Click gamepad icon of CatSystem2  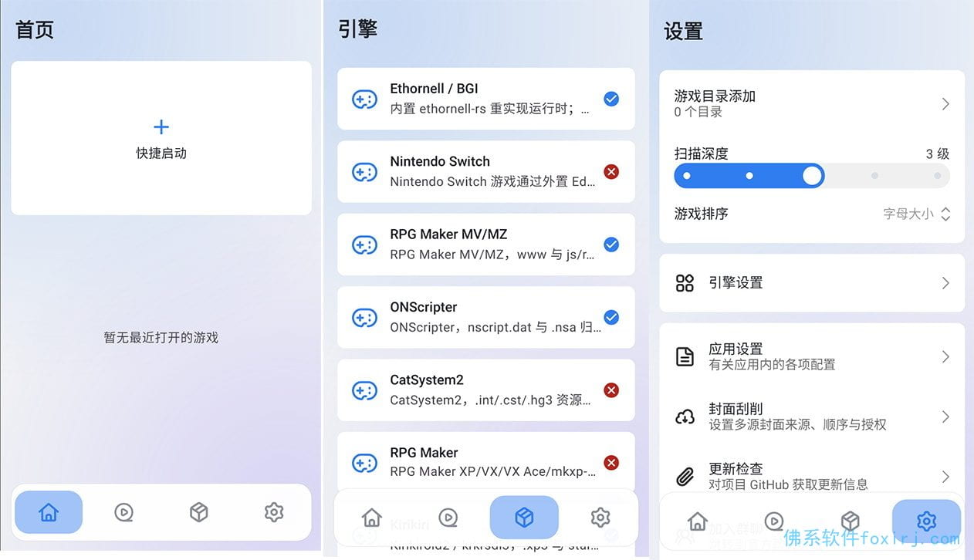click(364, 390)
